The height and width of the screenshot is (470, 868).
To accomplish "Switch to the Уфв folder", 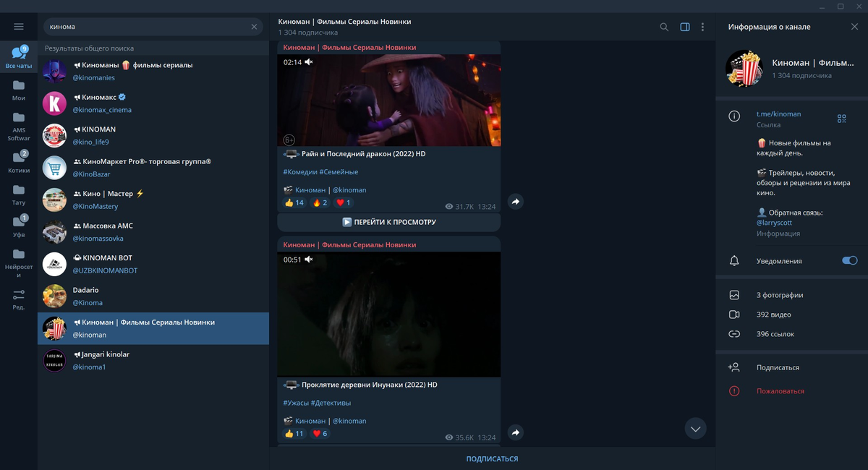I will 19,226.
